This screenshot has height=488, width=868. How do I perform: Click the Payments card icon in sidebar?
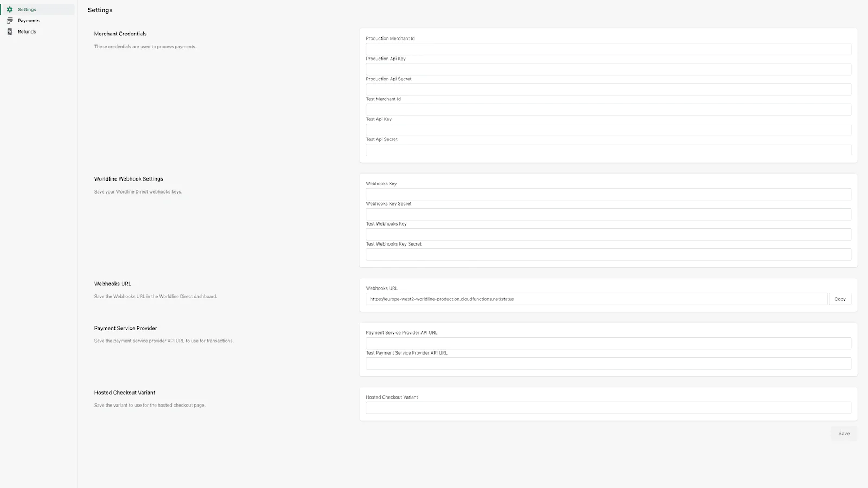pos(10,21)
